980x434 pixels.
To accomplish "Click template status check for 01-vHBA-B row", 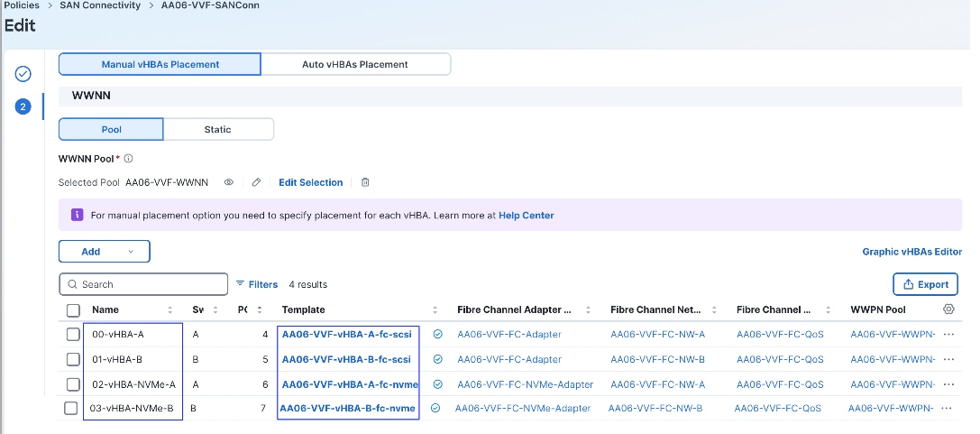I will 438,360.
